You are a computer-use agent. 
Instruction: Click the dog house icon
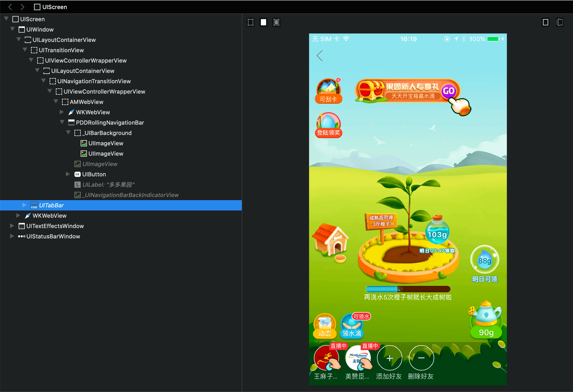pyautogui.click(x=331, y=240)
